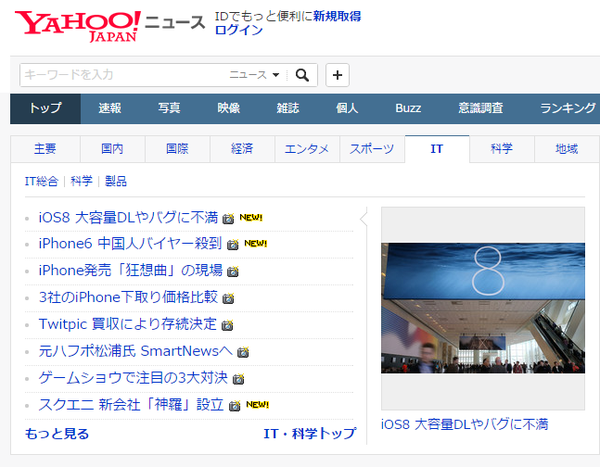Open headline 3社のiPhone下取り価格比較
600x467 pixels.
[128, 297]
